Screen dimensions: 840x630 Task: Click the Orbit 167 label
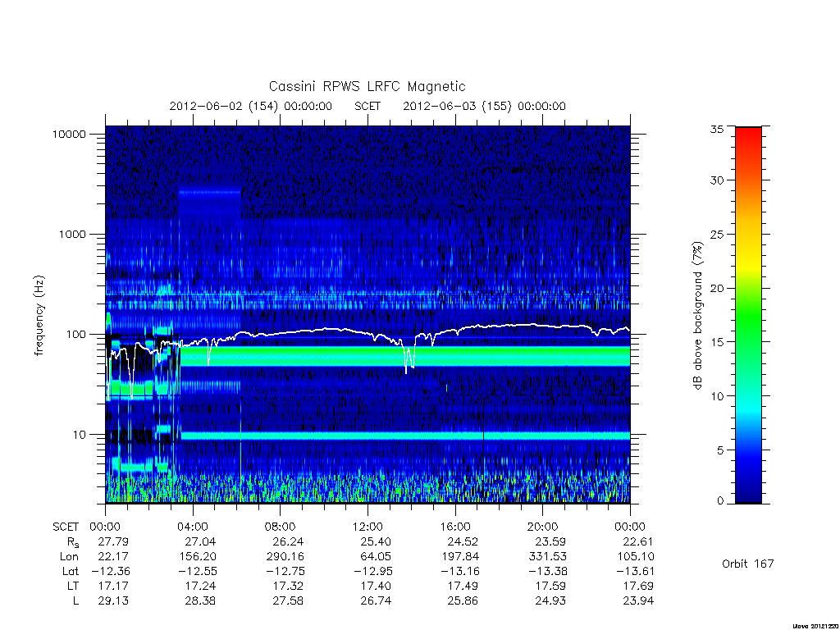[748, 564]
